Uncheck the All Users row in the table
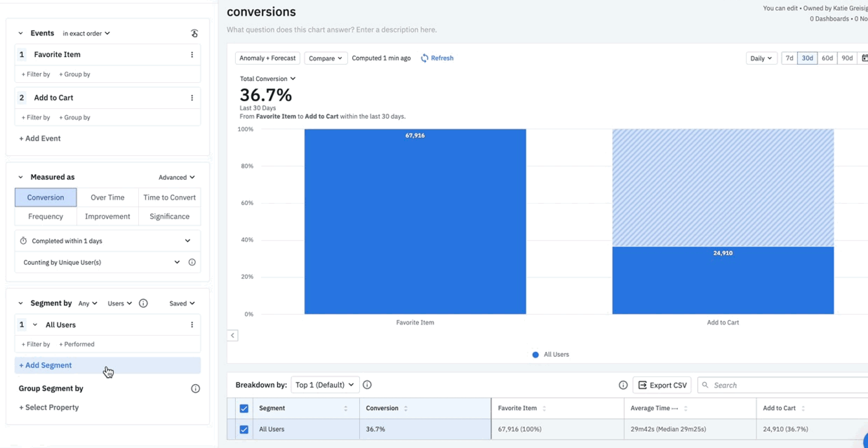Screen dimensions: 868x448 (244, 429)
